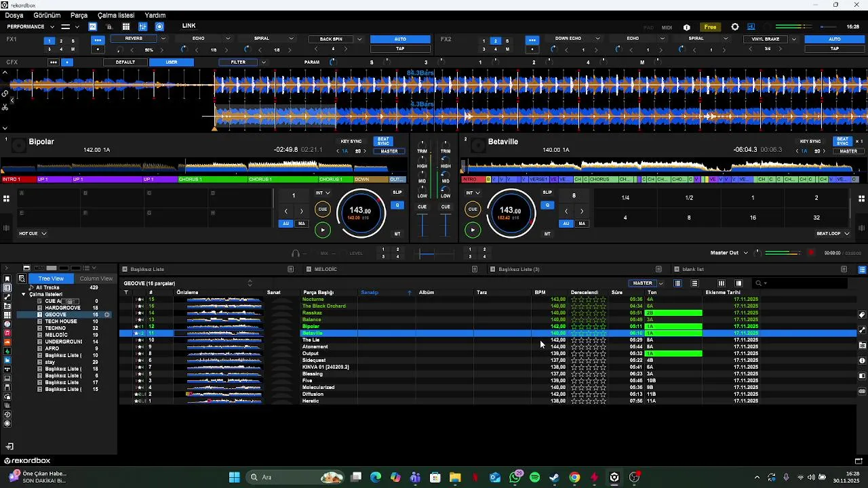Click the Windows Start button
The width and height of the screenshot is (868, 488).
point(234,477)
